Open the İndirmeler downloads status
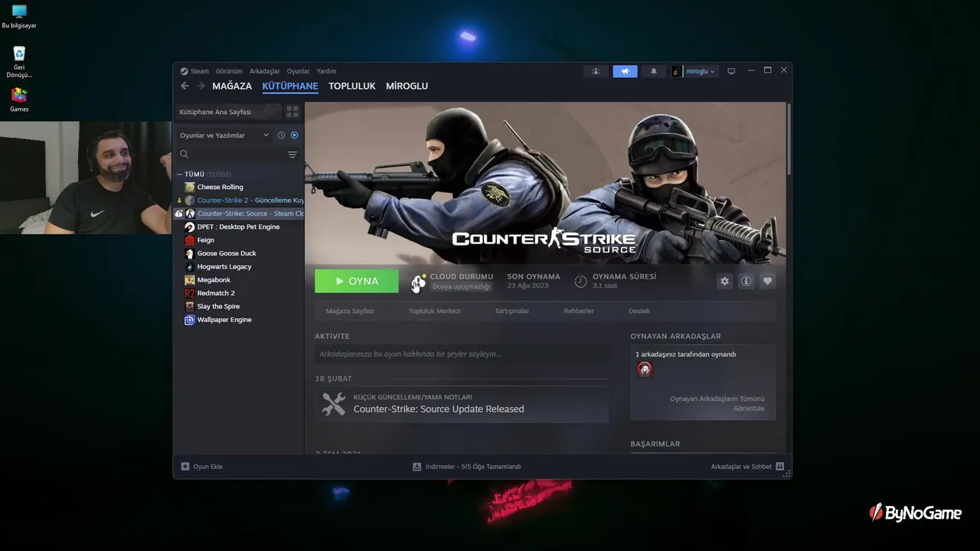The width and height of the screenshot is (980, 551). [x=467, y=467]
